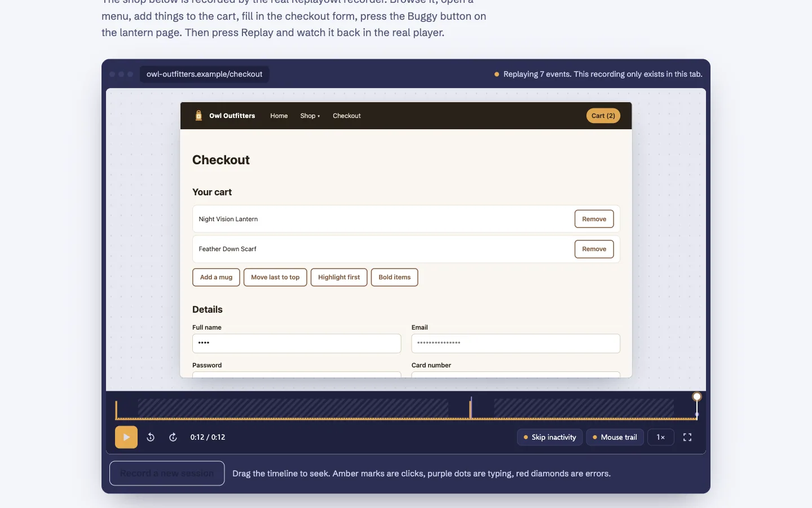812x508 pixels.
Task: Toggle Skip inactivity option
Action: [x=550, y=437]
